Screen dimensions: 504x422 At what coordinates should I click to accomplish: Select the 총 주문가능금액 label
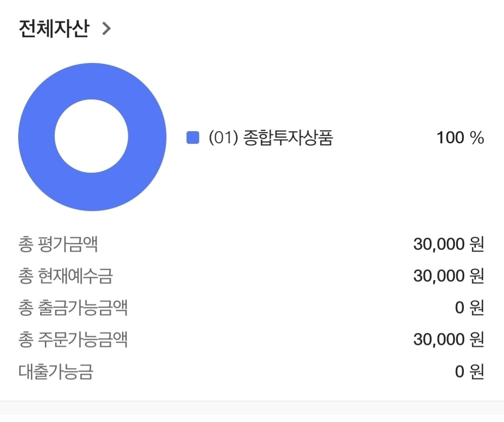coord(73,339)
